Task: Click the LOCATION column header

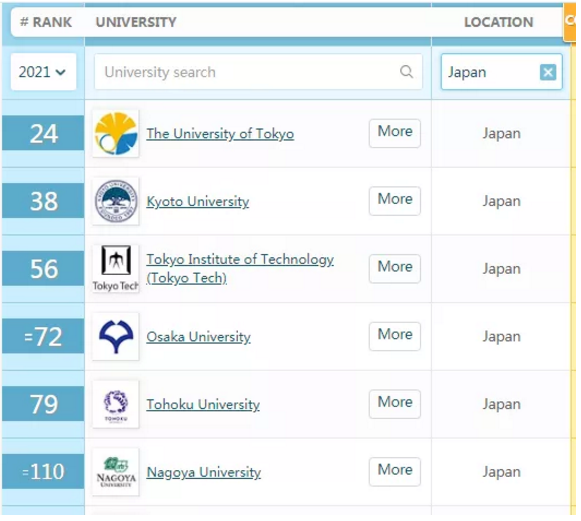Action: click(x=499, y=22)
